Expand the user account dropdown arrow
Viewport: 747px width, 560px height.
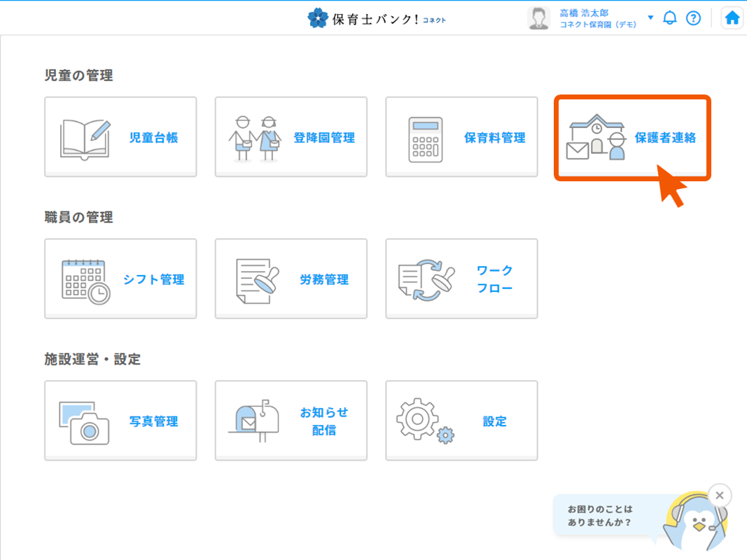[650, 17]
